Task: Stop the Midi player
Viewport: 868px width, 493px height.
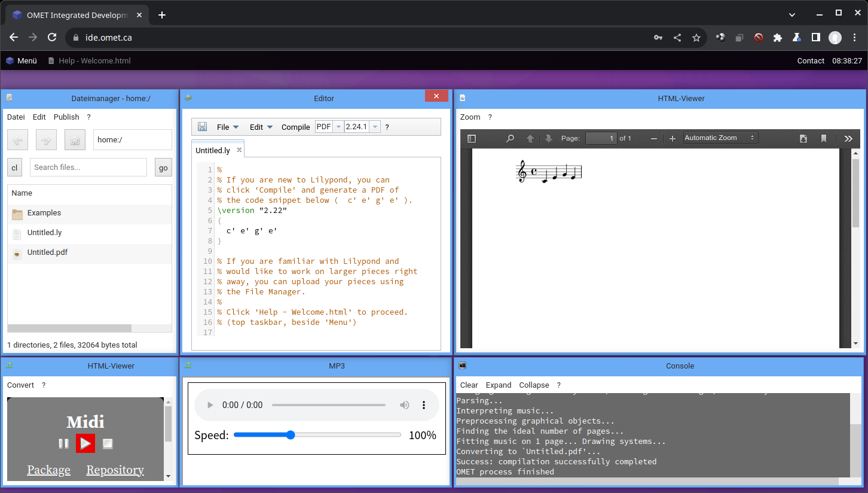Action: [x=108, y=443]
